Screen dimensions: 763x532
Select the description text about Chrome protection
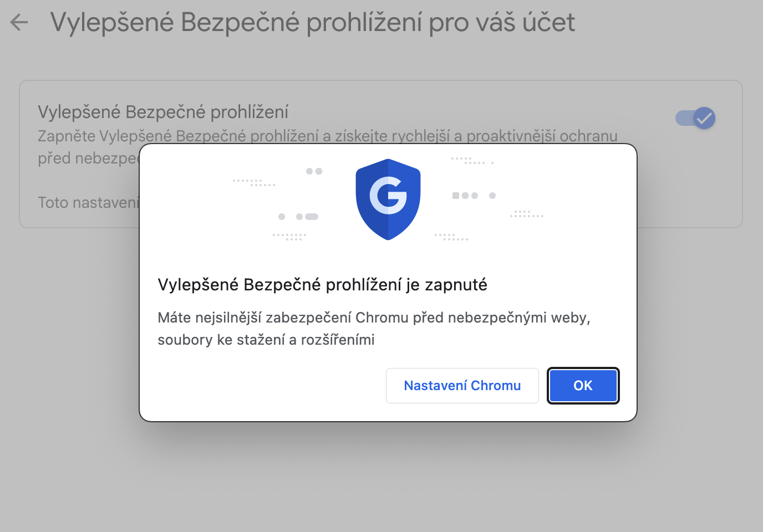click(x=374, y=328)
